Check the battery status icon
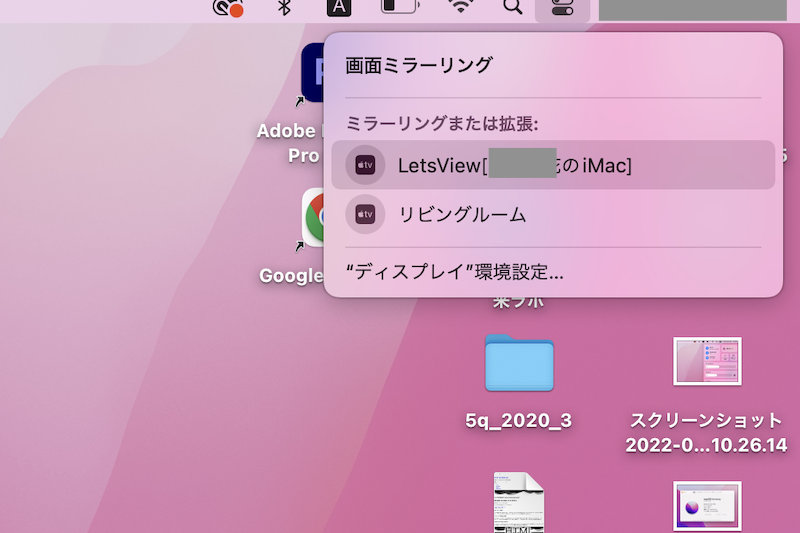The height and width of the screenshot is (533, 800). 400,6
